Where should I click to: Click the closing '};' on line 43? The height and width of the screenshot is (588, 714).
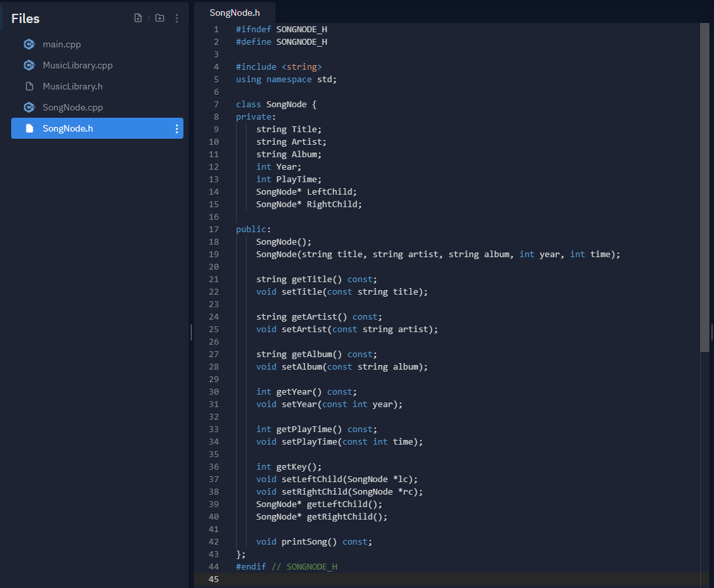coord(241,554)
